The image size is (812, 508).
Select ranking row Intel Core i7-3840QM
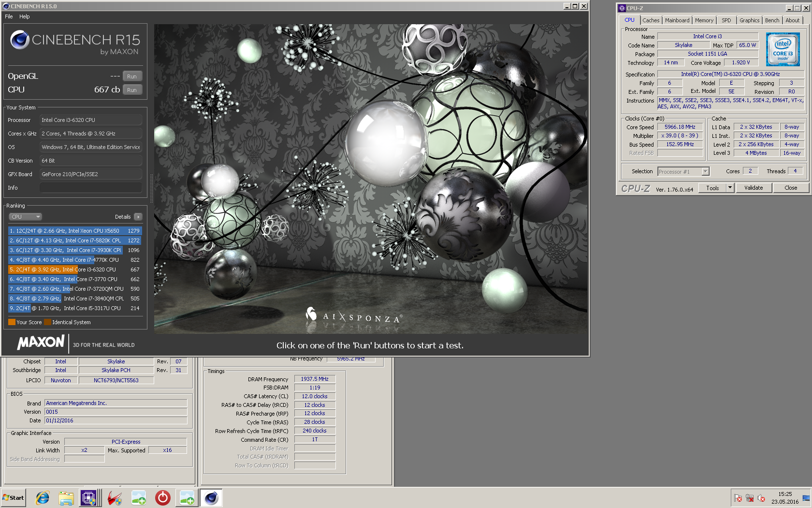click(x=75, y=299)
